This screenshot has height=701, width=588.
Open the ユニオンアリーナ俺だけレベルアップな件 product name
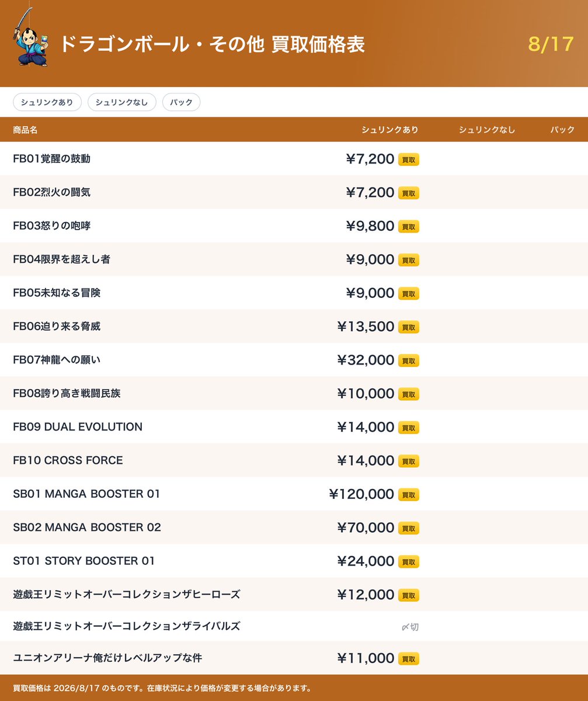(x=107, y=658)
